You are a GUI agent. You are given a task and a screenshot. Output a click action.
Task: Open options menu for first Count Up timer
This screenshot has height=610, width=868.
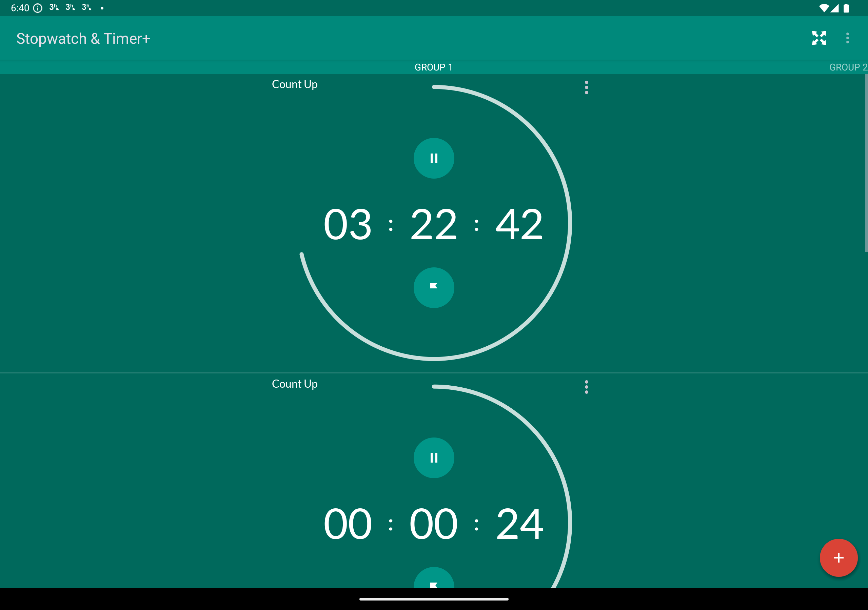[586, 87]
